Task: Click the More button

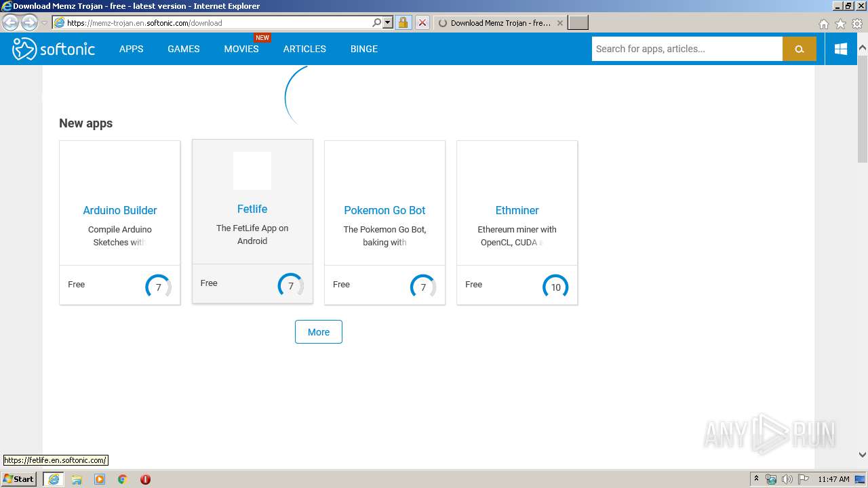Action: pos(319,332)
